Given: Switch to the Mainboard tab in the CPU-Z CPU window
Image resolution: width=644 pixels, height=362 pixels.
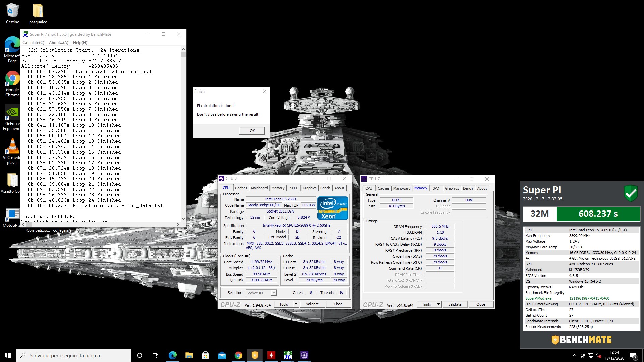Looking at the screenshot, I should (259, 188).
